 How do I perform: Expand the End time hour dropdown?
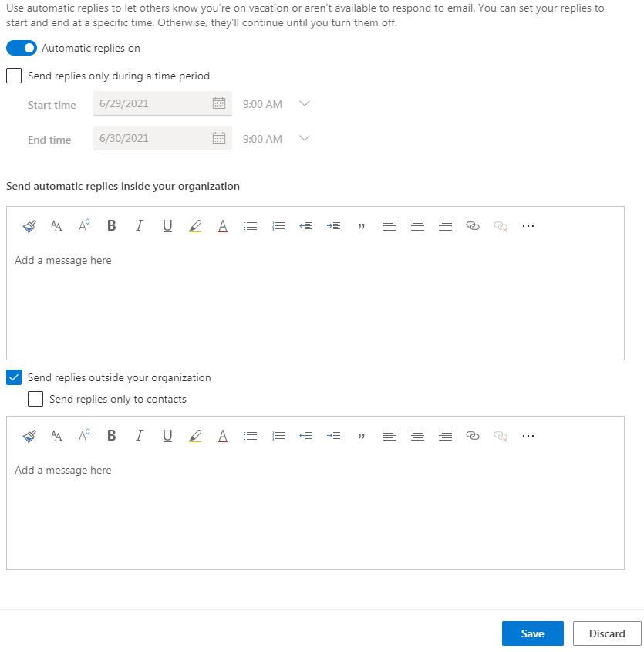(304, 139)
